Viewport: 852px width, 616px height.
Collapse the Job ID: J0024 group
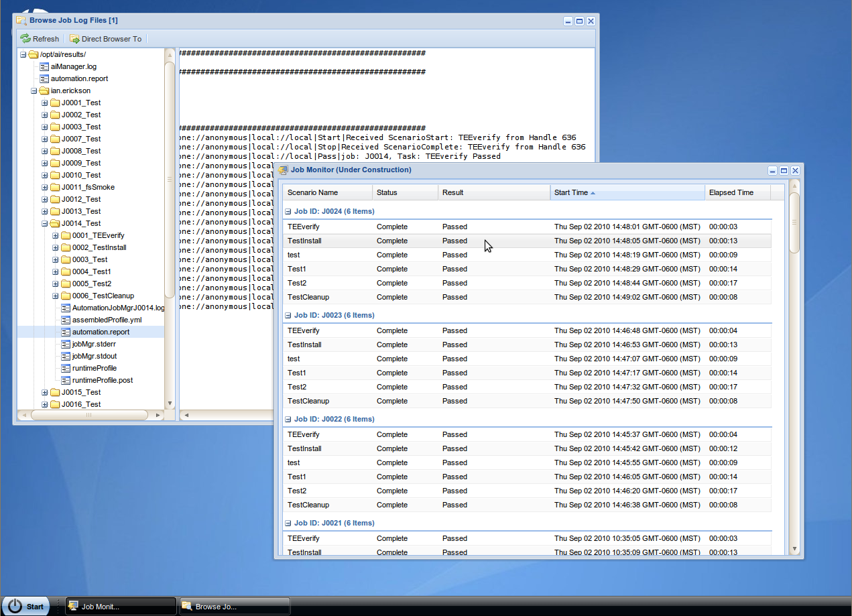click(288, 211)
